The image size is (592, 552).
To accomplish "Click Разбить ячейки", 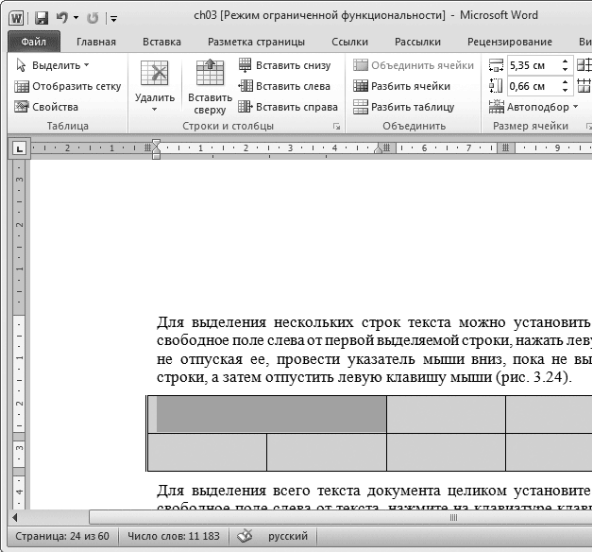I will pos(402,86).
